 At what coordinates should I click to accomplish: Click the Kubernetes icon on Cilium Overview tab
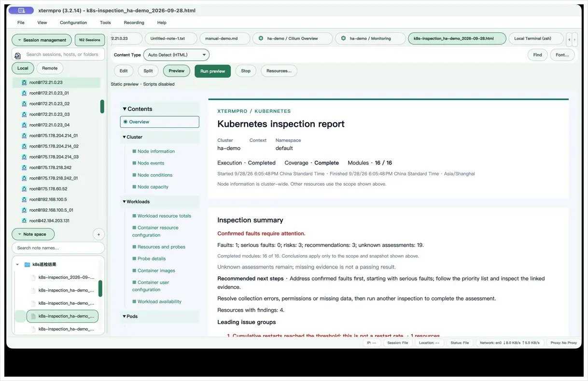(261, 38)
